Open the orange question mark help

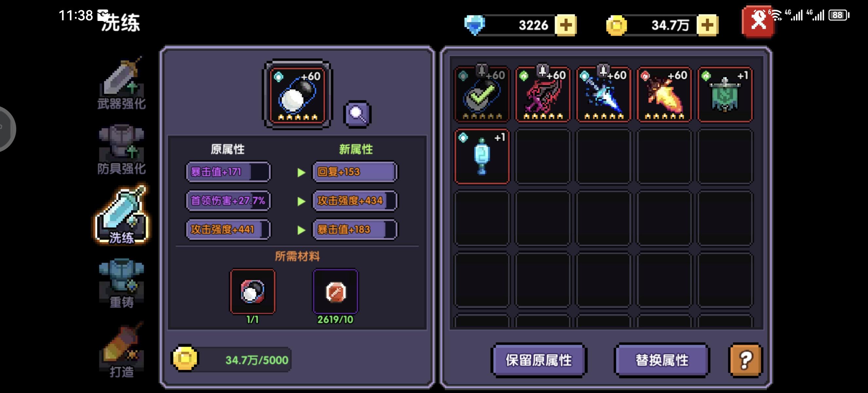pyautogui.click(x=745, y=360)
